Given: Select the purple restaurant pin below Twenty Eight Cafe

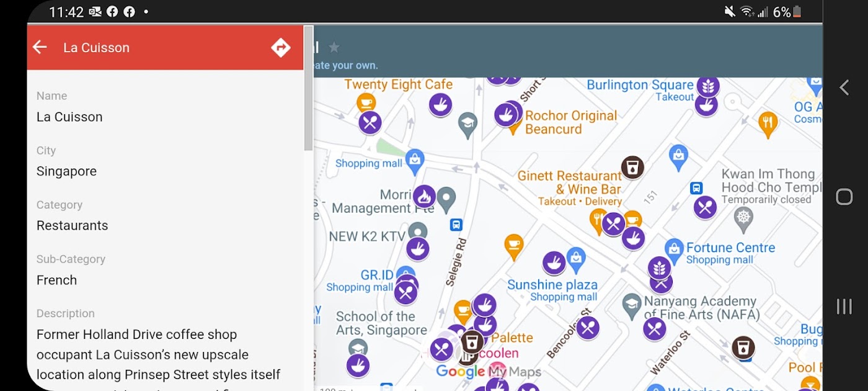Looking at the screenshot, I should tap(370, 122).
